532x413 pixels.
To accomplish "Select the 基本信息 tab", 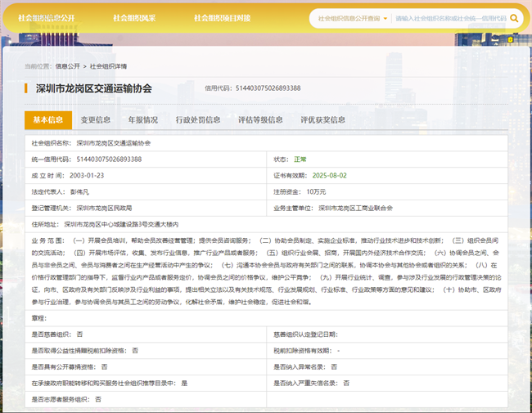I will tap(48, 120).
